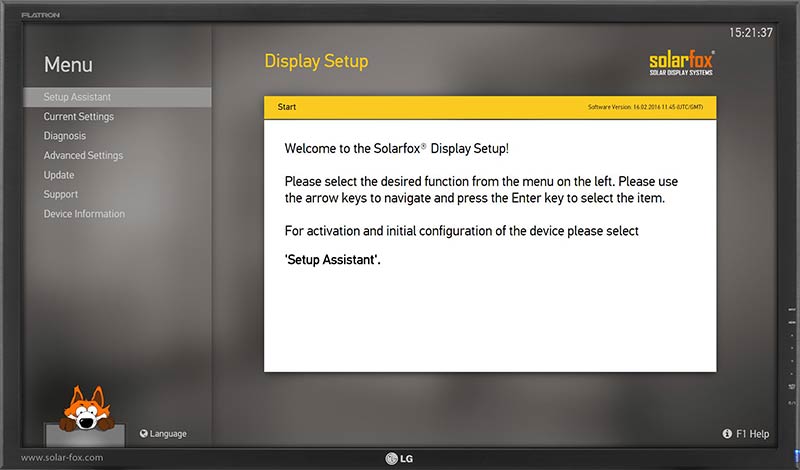Click the Display Setup heading
Screen dimensions: 800x470
click(316, 61)
